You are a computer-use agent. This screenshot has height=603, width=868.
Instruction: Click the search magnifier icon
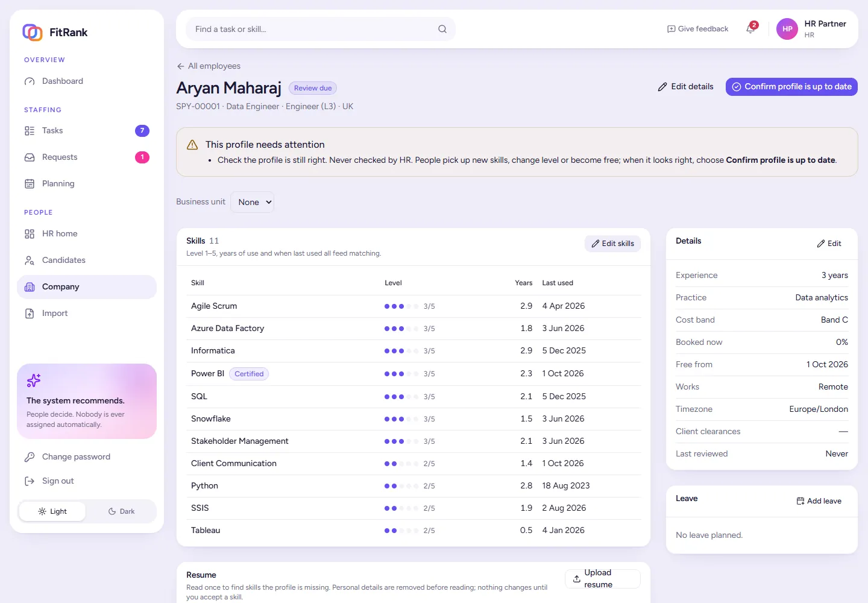442,29
